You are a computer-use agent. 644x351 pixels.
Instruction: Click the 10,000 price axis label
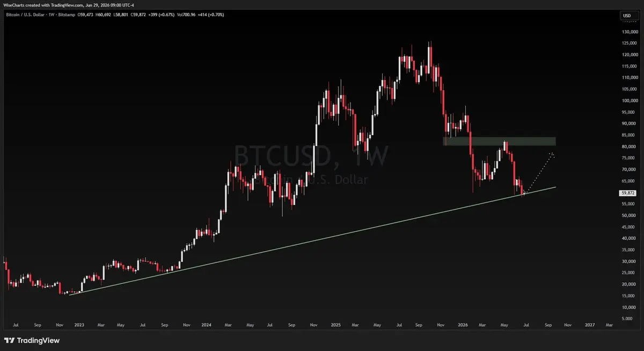[x=630, y=308]
